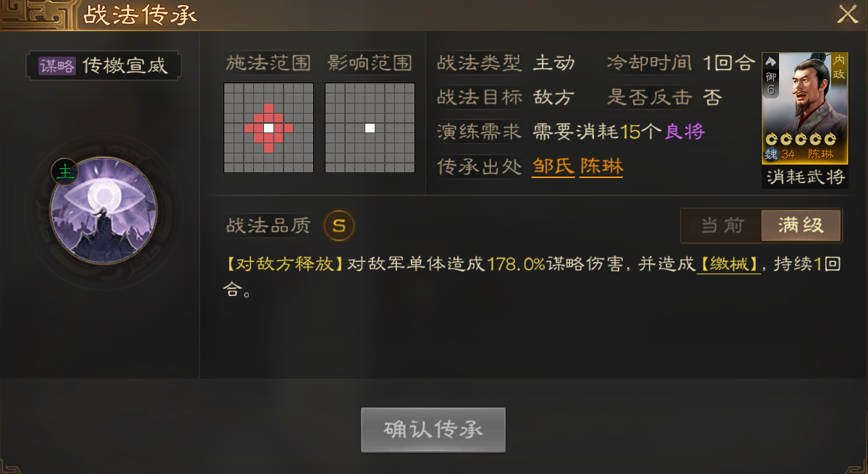Open the 邹氏 inheritance source link
Viewport: 868px width, 474px height.
[x=553, y=167]
